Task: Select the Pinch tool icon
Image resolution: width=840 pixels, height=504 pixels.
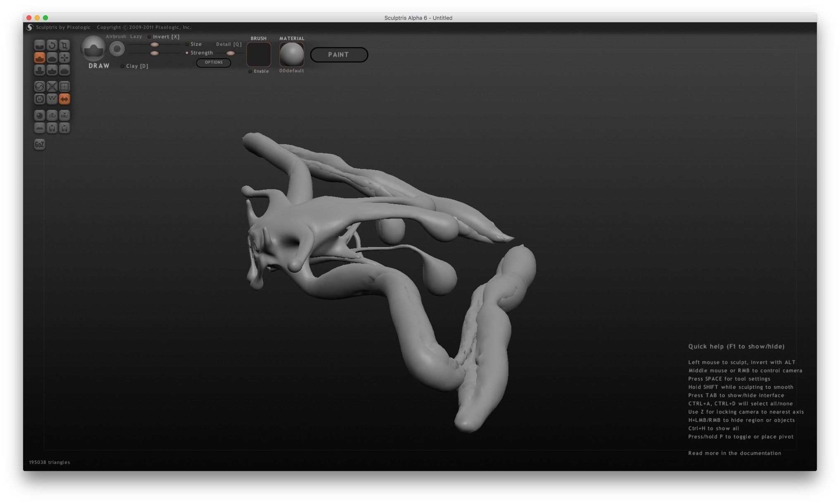Action: click(52, 70)
